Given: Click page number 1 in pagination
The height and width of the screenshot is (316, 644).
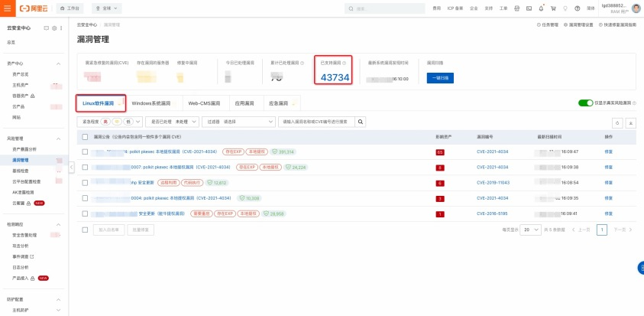Looking at the screenshot, I should [x=602, y=230].
